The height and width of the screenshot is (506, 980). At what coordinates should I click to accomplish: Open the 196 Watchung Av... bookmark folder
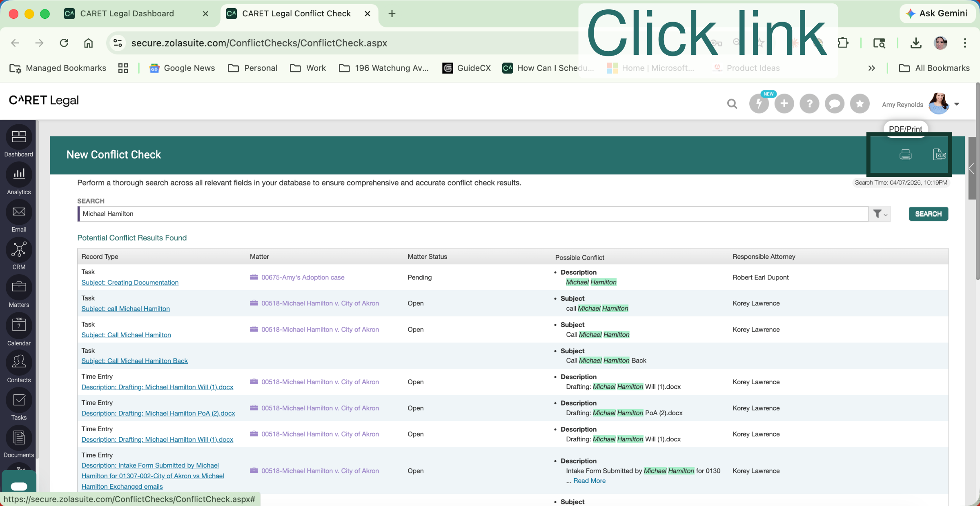384,68
